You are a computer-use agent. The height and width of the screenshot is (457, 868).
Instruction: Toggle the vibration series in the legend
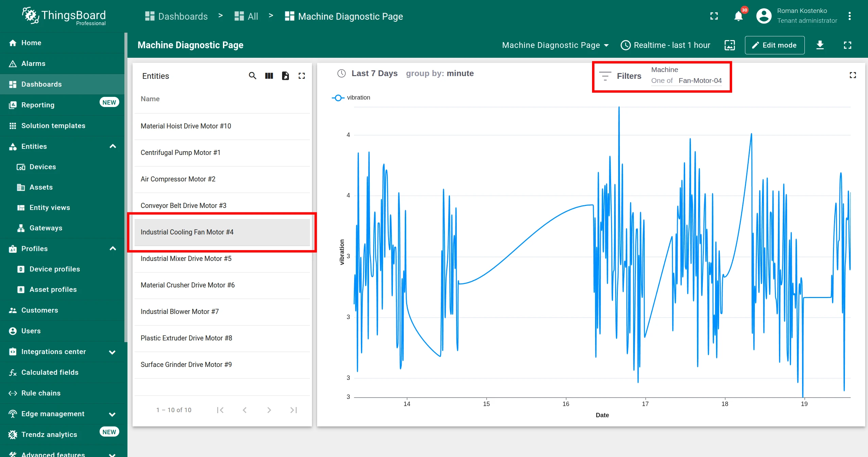(x=351, y=98)
